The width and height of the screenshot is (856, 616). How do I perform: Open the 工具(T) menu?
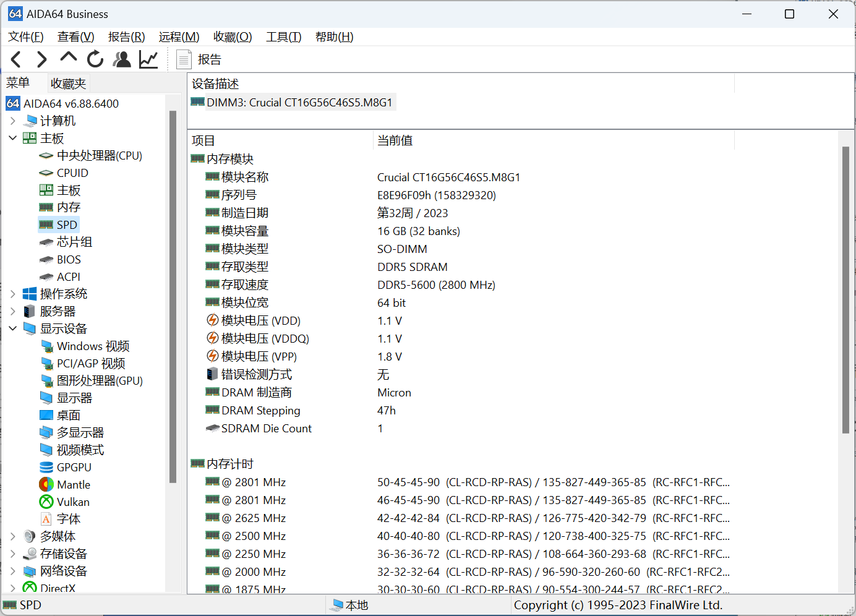pyautogui.click(x=284, y=37)
